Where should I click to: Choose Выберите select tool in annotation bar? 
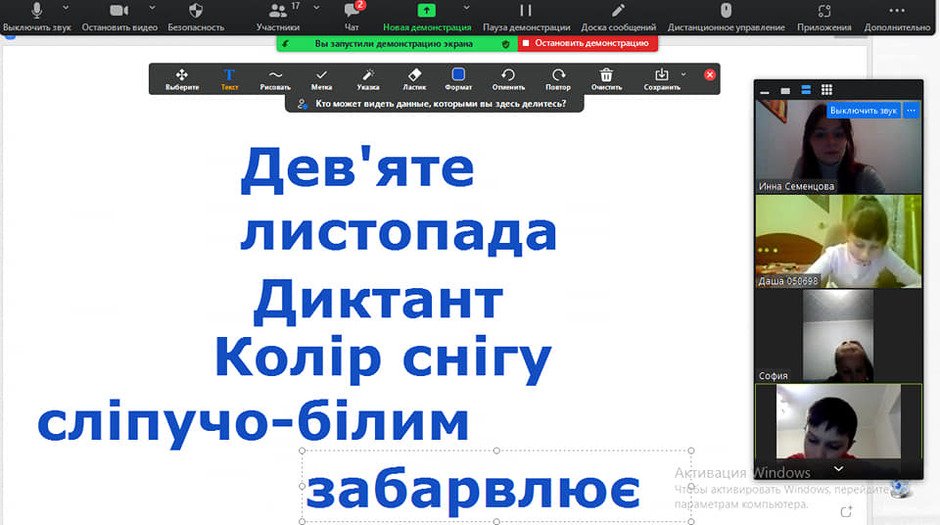pyautogui.click(x=182, y=79)
